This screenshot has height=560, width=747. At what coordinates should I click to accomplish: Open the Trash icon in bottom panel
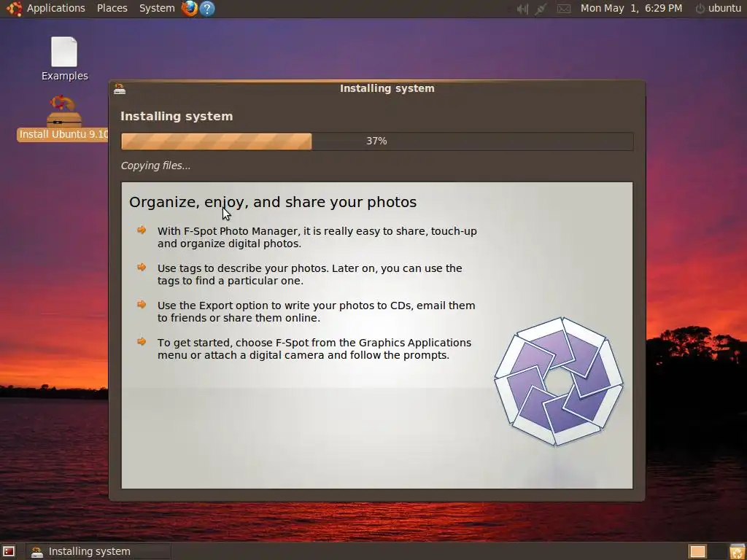click(737, 551)
